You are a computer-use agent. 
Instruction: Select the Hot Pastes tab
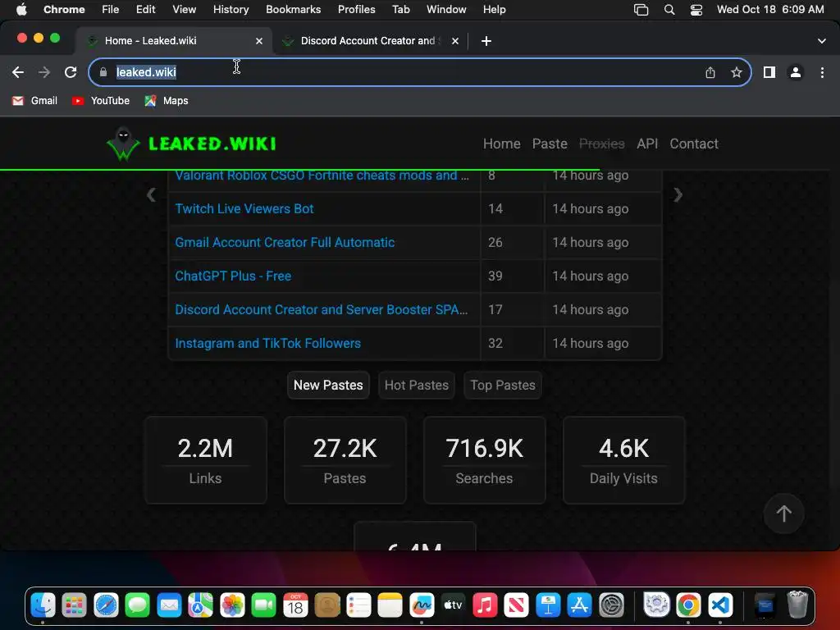click(x=417, y=386)
